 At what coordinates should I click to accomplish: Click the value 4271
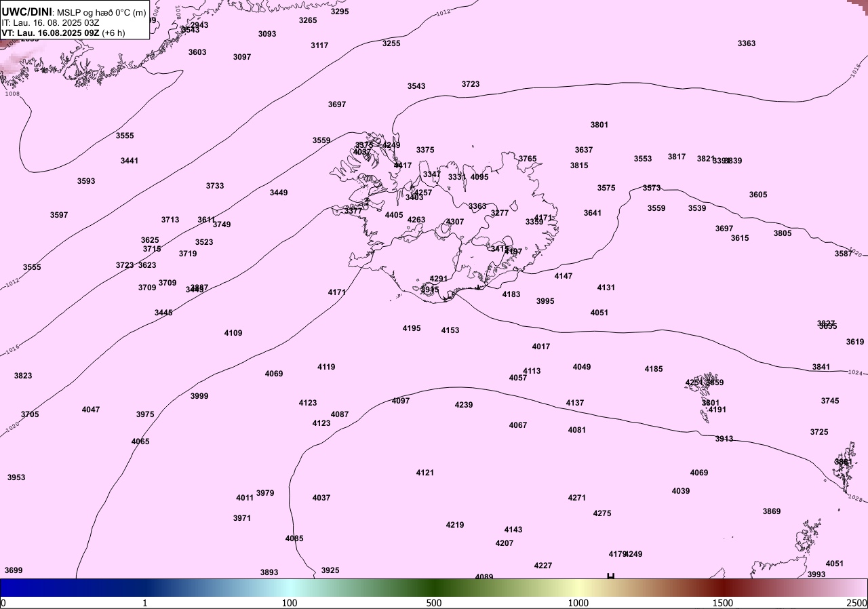577,498
